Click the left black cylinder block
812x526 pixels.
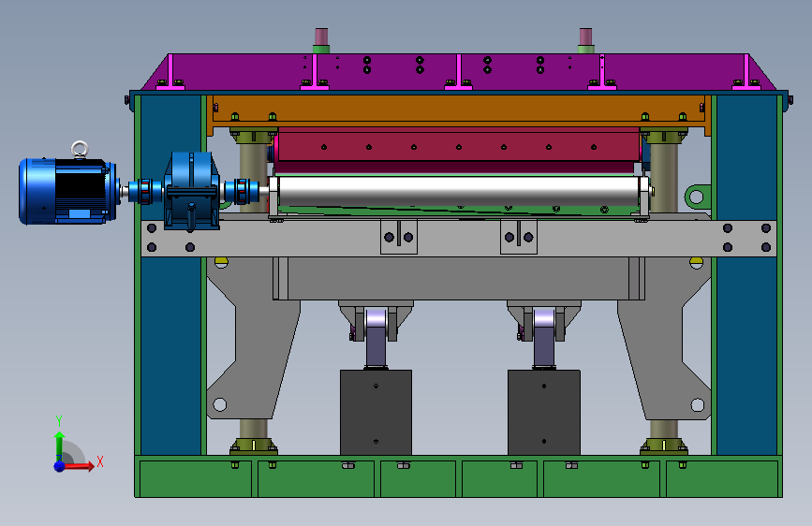376,412
